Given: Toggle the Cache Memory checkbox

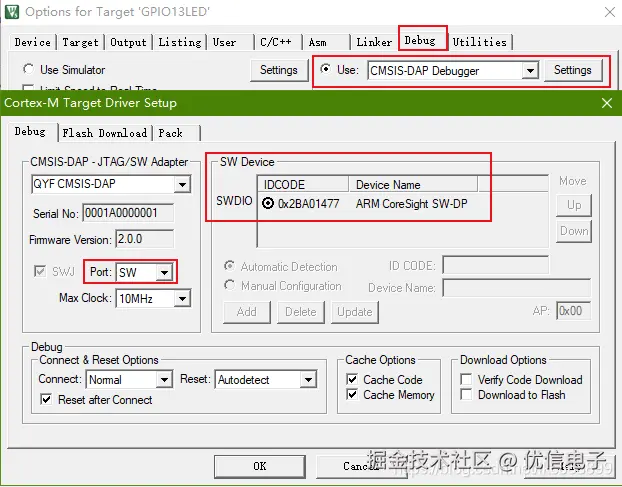Looking at the screenshot, I should coord(352,394).
